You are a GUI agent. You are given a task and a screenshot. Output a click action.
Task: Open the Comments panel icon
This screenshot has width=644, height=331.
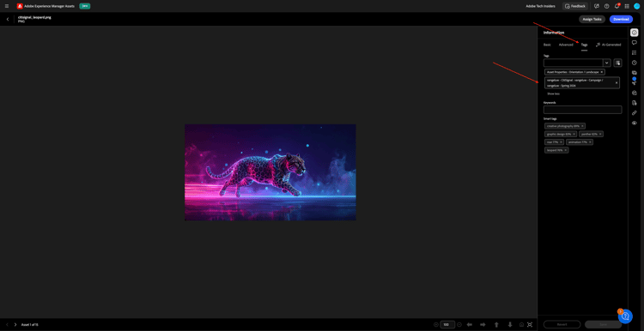(x=635, y=43)
